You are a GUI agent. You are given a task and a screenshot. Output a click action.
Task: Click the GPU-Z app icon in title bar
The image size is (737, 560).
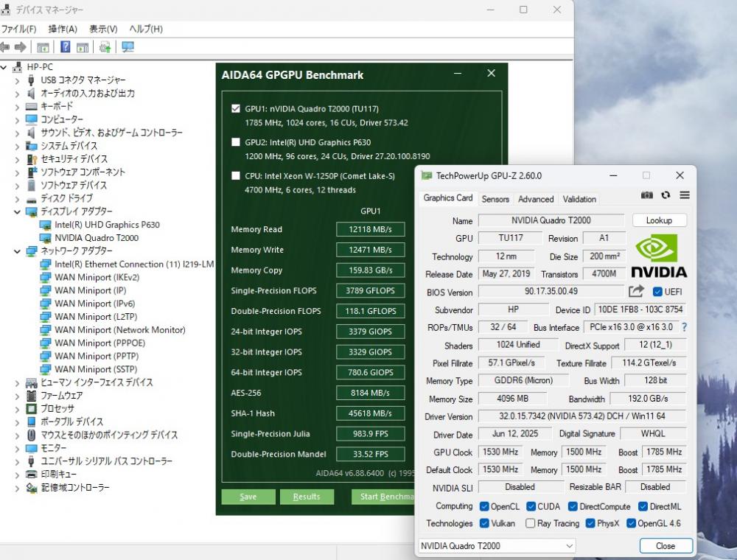(426, 175)
